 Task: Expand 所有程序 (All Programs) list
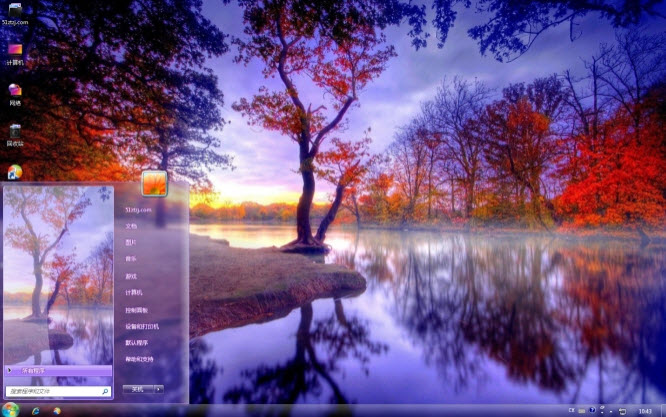[59, 371]
